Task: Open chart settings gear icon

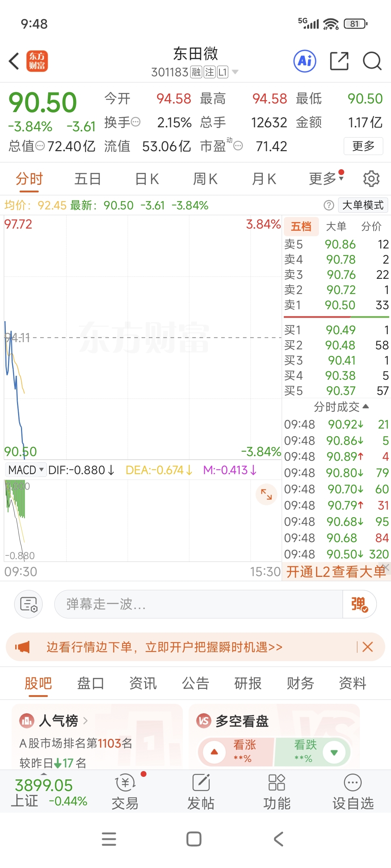Action: [371, 179]
